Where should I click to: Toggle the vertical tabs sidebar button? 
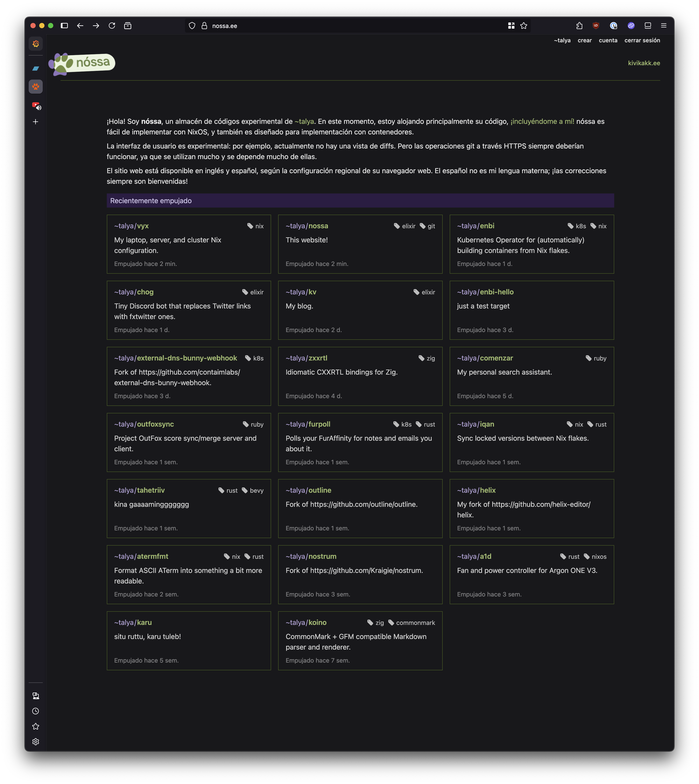[64, 26]
